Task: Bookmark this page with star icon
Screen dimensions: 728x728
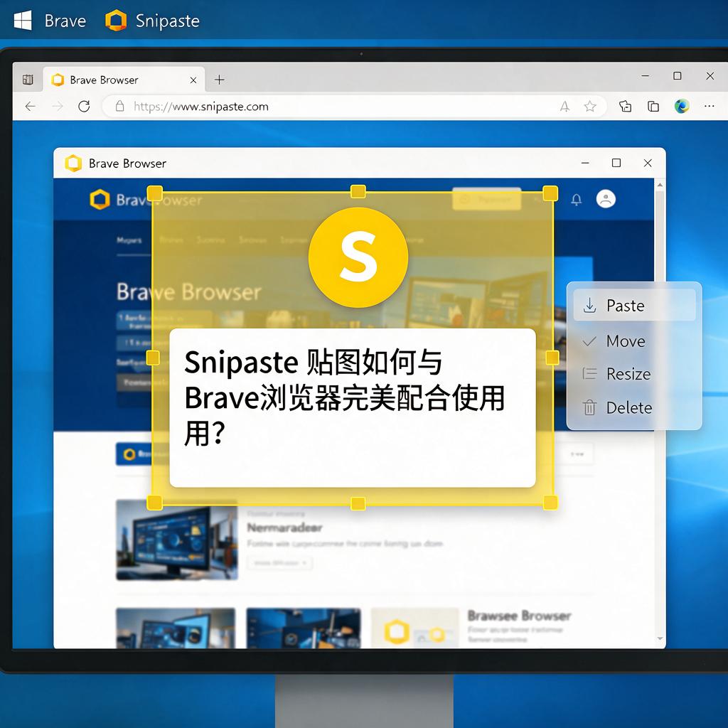Action: coord(590,107)
